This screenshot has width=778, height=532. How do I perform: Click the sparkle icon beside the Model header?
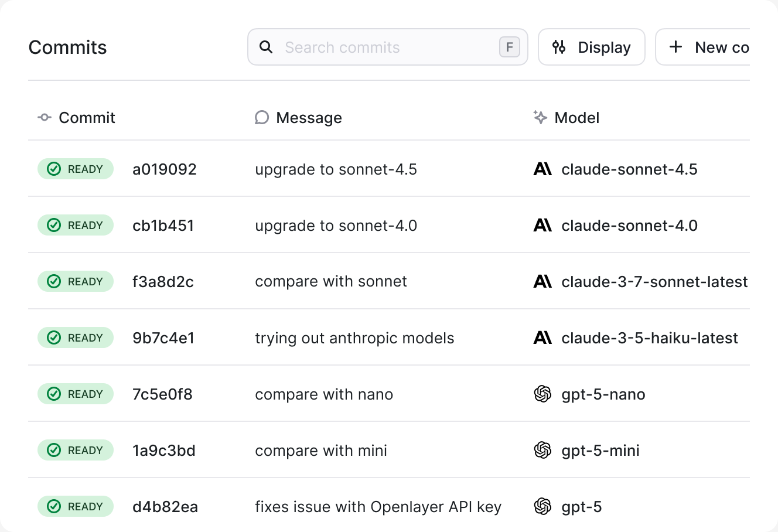point(540,117)
